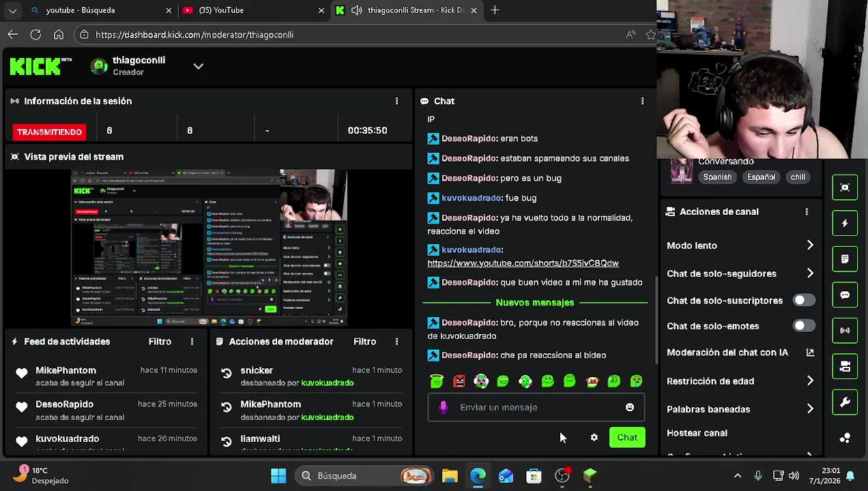Go back with browser back arrow
The image size is (868, 491).
13,34
